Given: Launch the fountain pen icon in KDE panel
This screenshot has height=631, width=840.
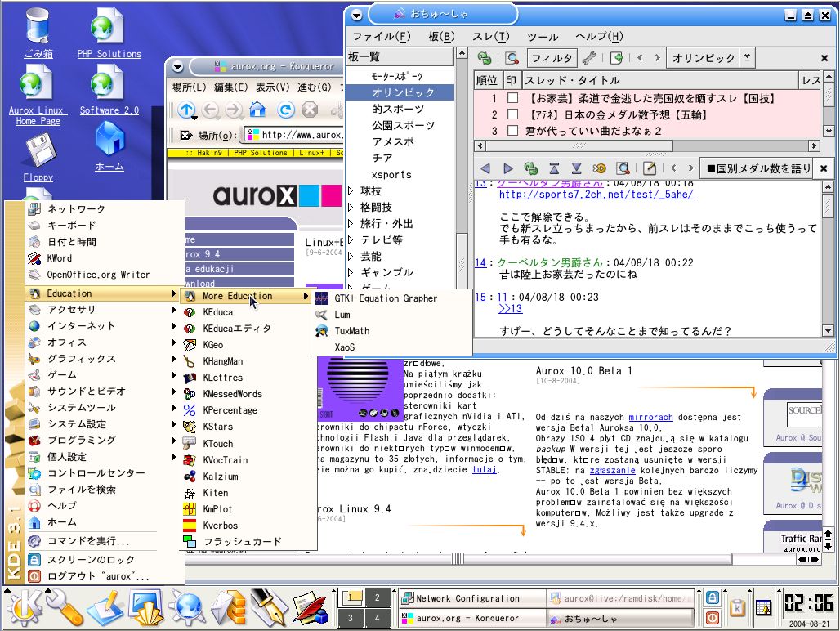Looking at the screenshot, I should pyautogui.click(x=268, y=608).
